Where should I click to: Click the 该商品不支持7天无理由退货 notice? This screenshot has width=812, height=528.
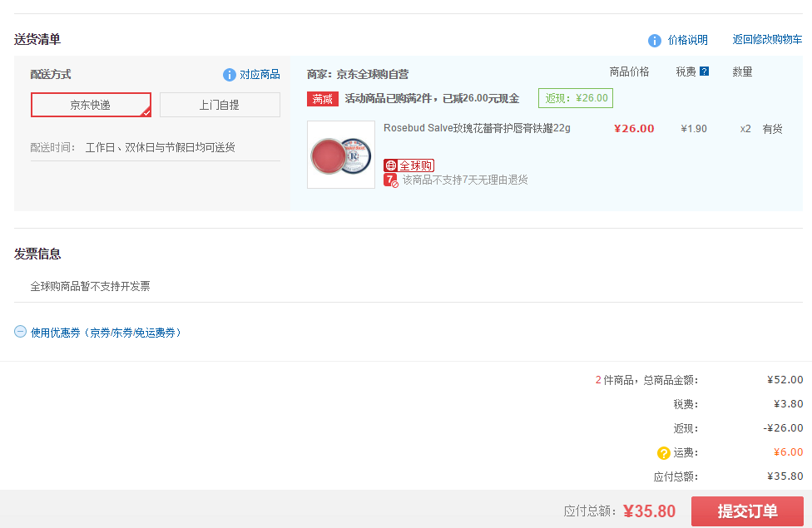point(465,180)
